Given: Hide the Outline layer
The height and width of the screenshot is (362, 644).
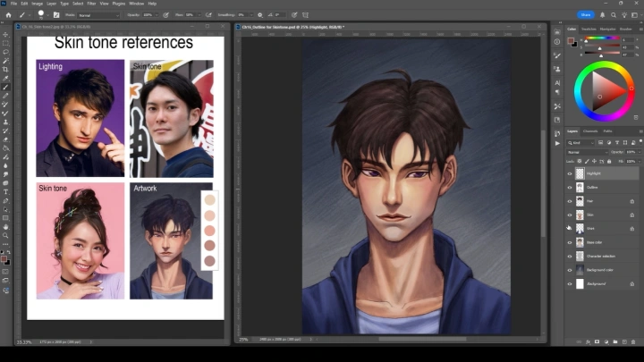Looking at the screenshot, I should pos(570,187).
